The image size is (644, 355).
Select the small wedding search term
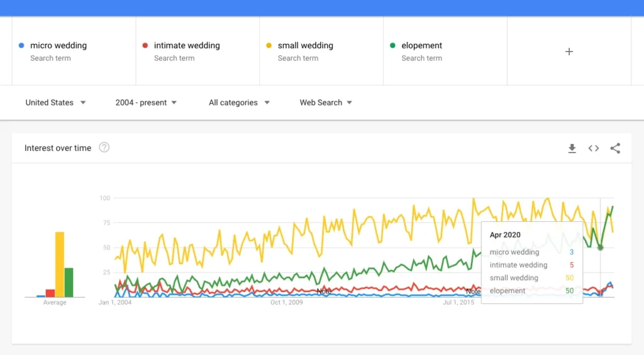point(306,46)
